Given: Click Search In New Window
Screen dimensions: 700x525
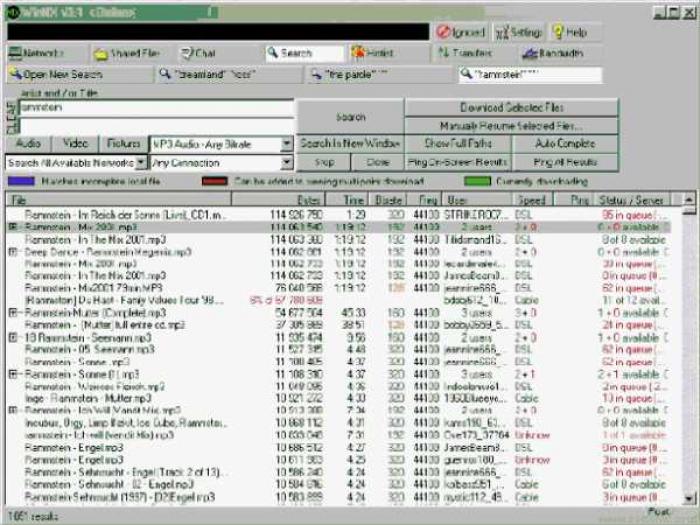Looking at the screenshot, I should pos(350,143).
